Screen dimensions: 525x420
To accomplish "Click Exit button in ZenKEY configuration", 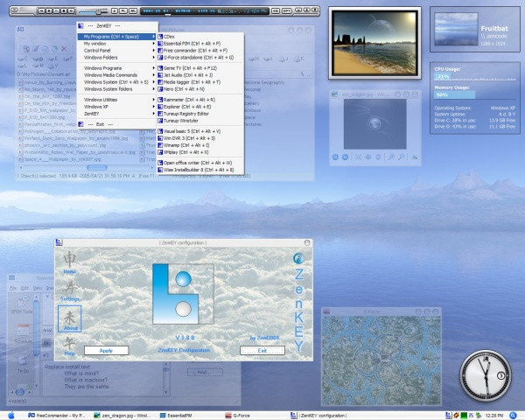I will click(262, 350).
